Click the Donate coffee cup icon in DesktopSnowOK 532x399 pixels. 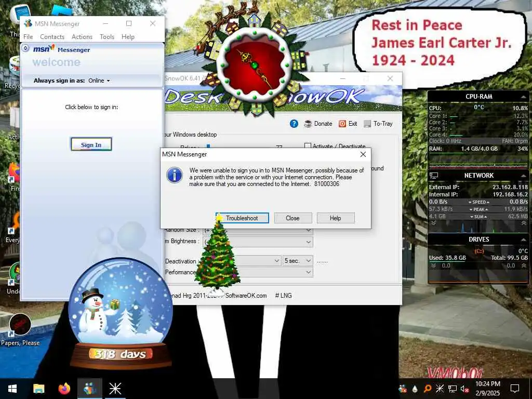(308, 124)
